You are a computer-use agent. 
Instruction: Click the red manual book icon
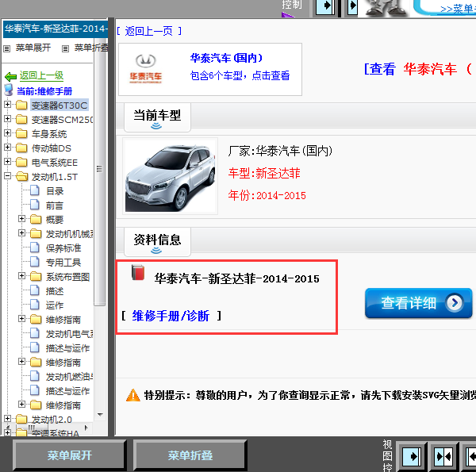coord(138,272)
